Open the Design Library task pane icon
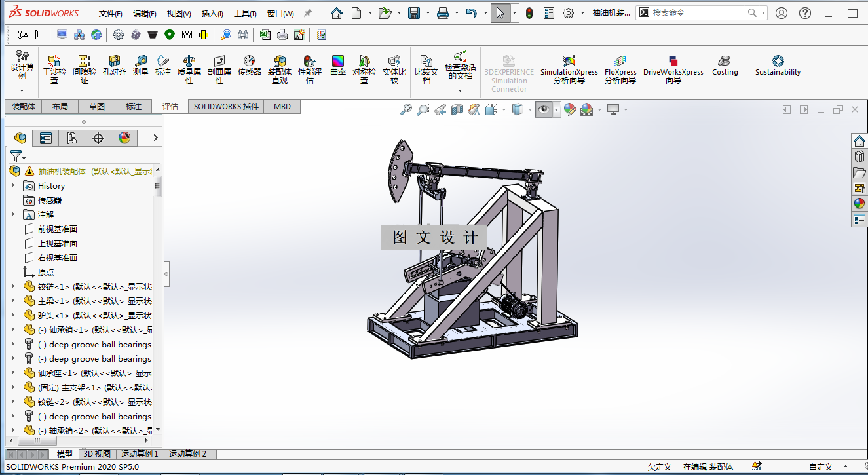868x475 pixels. tap(859, 157)
